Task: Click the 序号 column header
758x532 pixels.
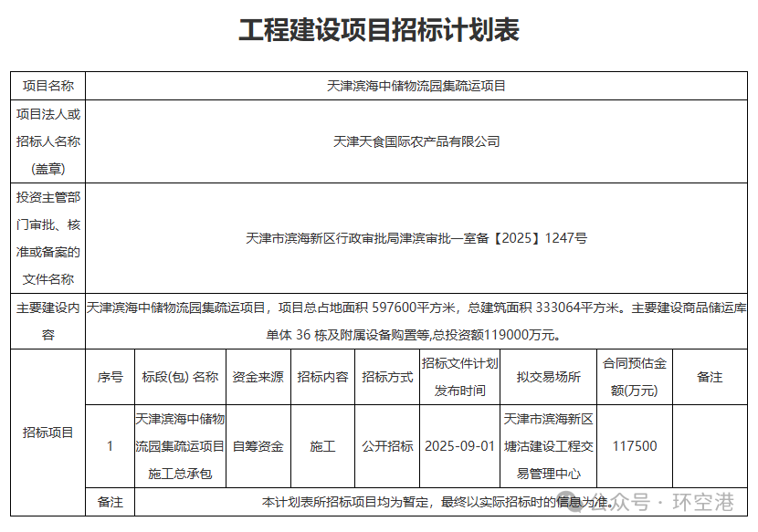Action: (111, 377)
